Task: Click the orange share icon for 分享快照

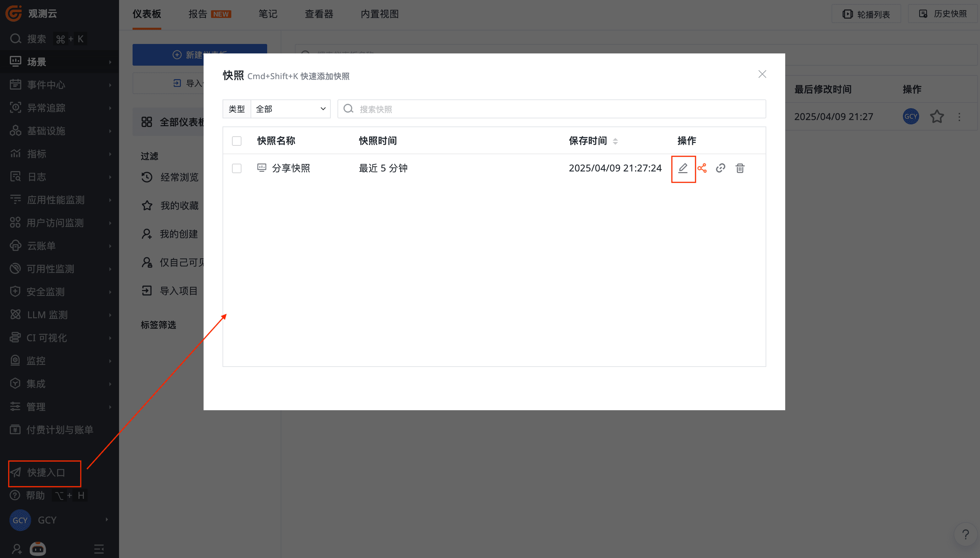Action: (x=702, y=168)
